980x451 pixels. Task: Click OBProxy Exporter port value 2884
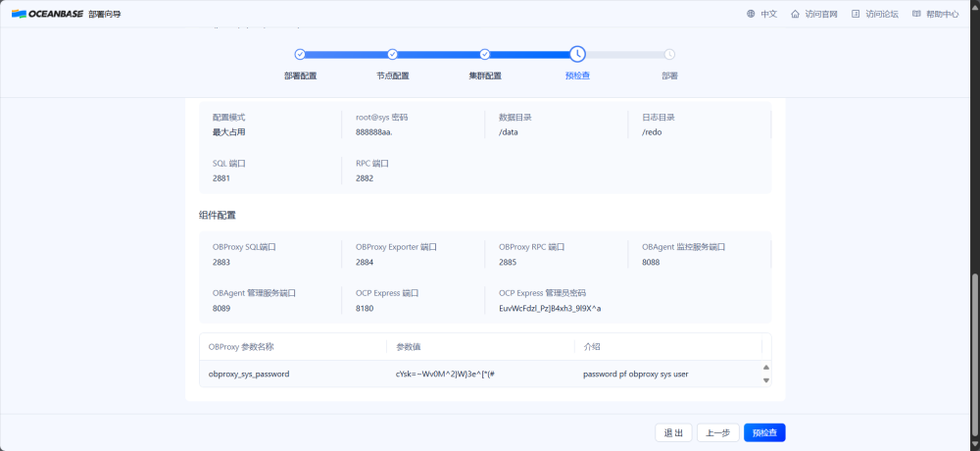tap(365, 262)
